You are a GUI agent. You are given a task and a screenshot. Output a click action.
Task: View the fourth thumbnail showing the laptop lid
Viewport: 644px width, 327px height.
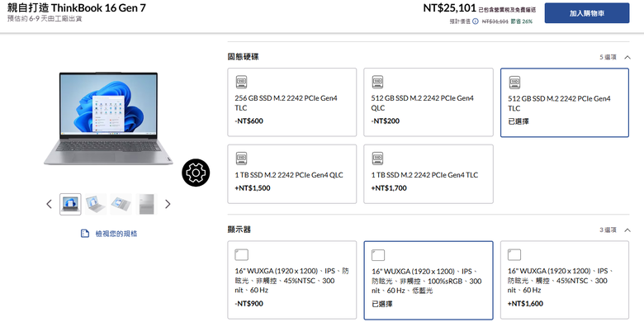147,204
